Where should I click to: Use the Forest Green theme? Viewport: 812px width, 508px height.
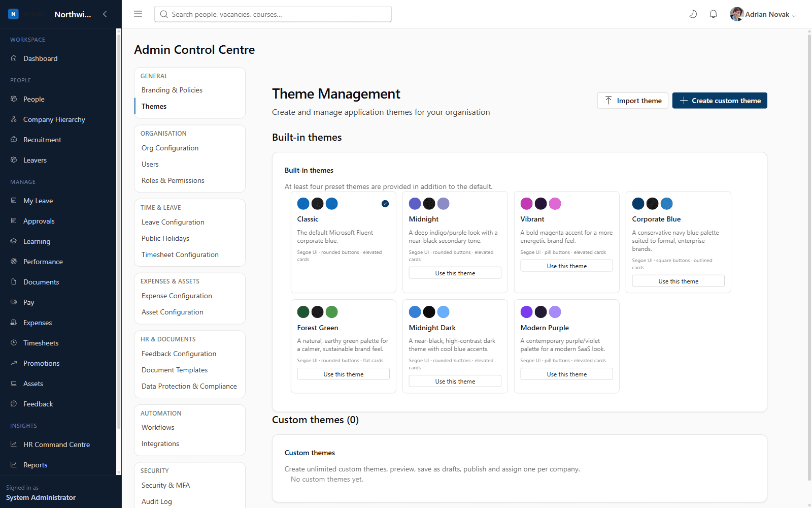344,374
